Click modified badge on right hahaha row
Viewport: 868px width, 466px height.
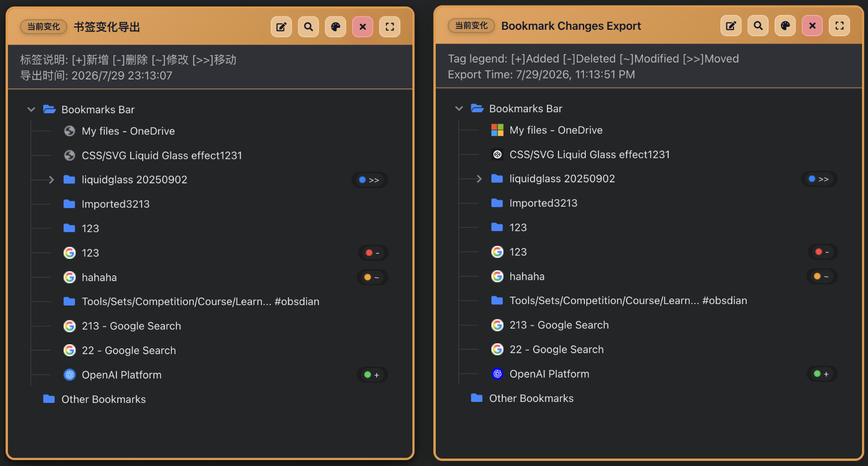[x=822, y=276]
